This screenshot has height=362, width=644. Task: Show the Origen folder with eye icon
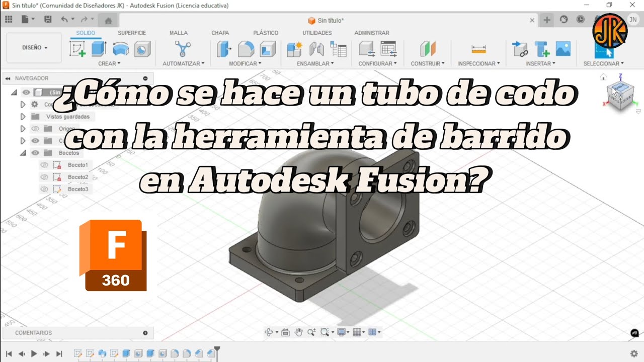click(35, 128)
